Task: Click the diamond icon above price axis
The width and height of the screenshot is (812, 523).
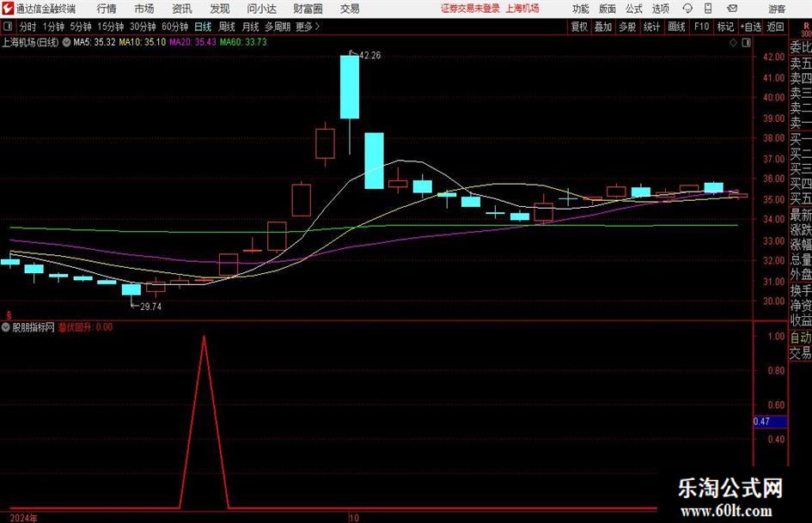Action: coord(733,43)
